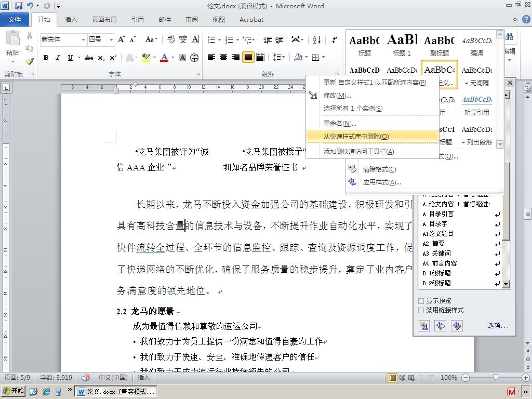Open the Phonetic Guide (wén) tool
Image resolution: width=532 pixels, height=399 pixels.
pyautogui.click(x=183, y=39)
